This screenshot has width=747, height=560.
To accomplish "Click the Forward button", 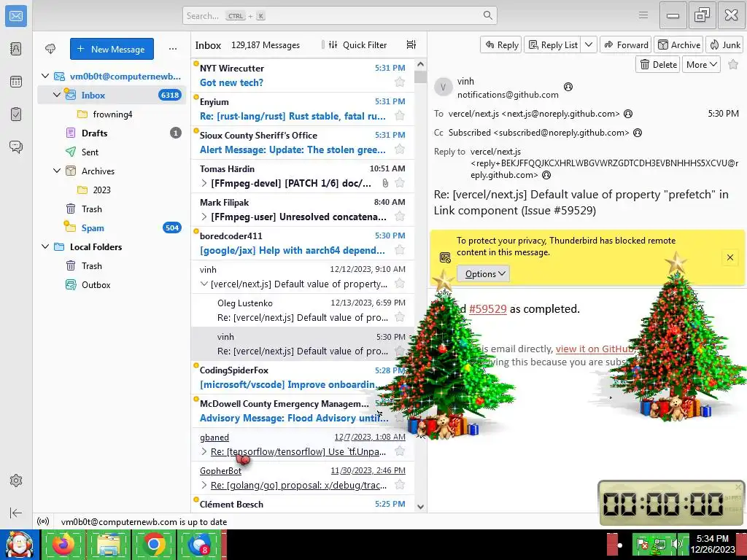I will tap(626, 44).
